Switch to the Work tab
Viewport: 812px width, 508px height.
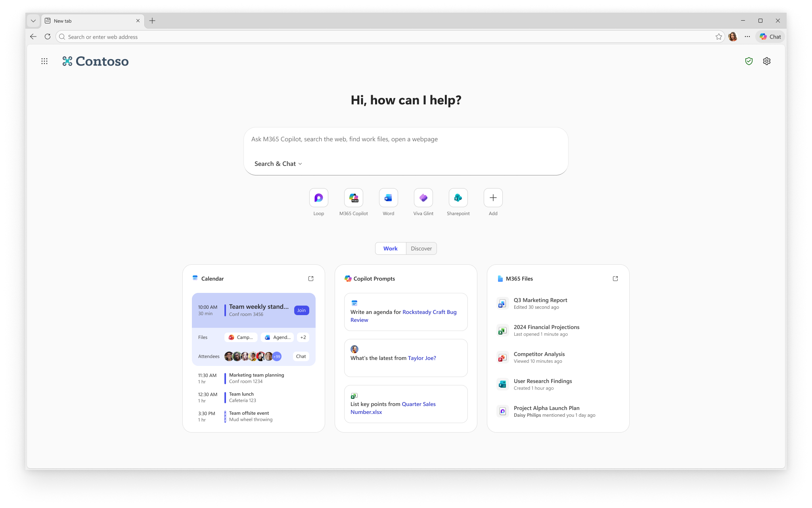coord(391,248)
